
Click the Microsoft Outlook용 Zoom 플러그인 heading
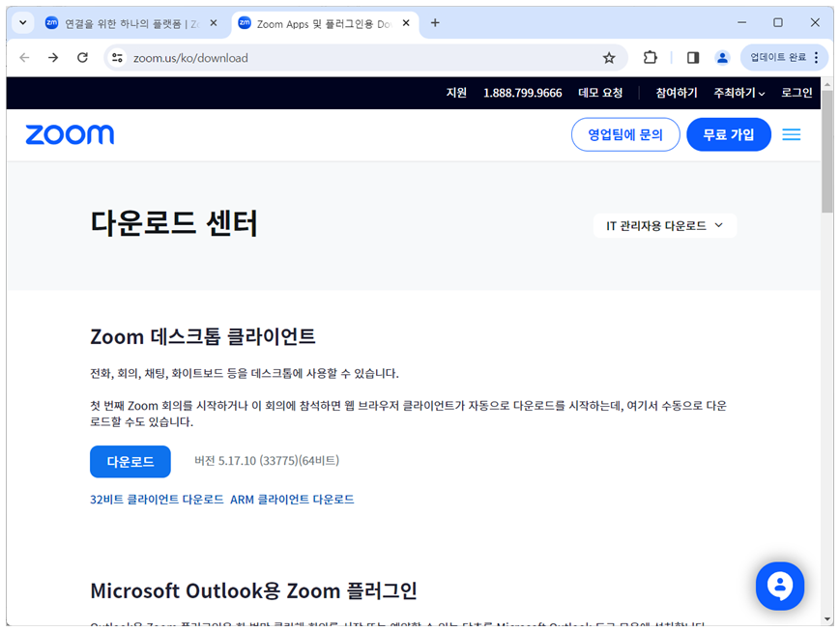point(254,590)
